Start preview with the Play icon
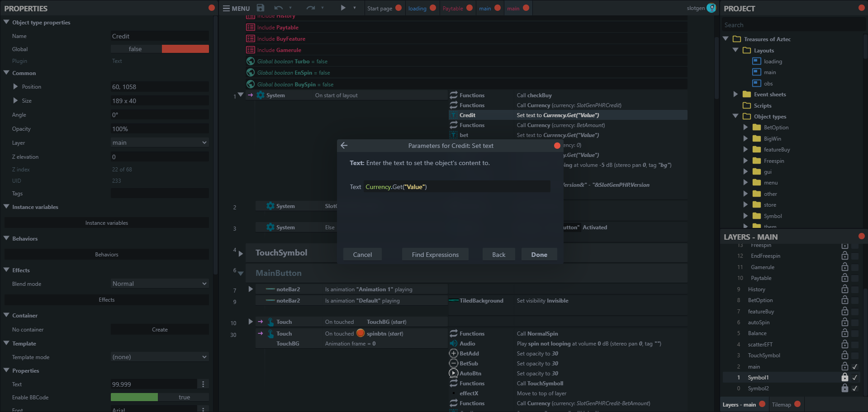The image size is (868, 412). tap(343, 8)
